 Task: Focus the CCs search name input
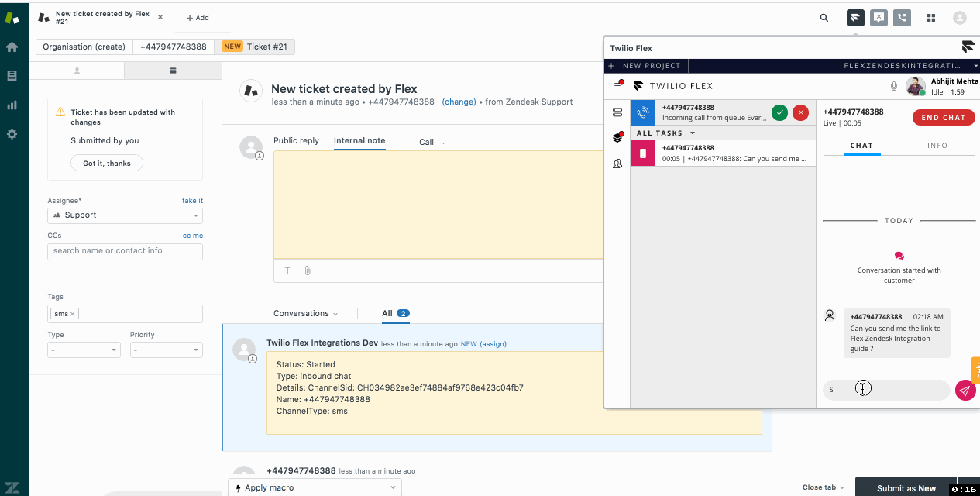pyautogui.click(x=125, y=251)
